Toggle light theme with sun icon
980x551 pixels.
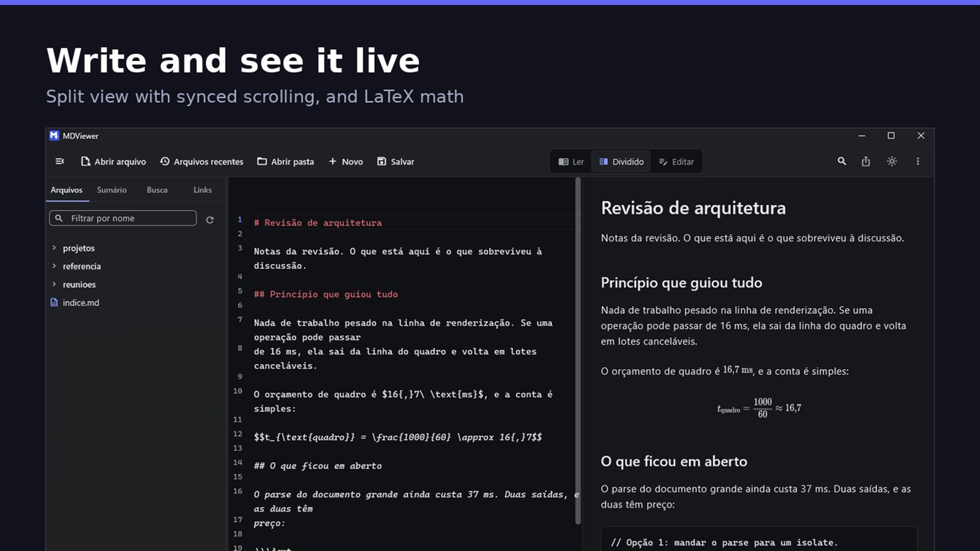[892, 162]
